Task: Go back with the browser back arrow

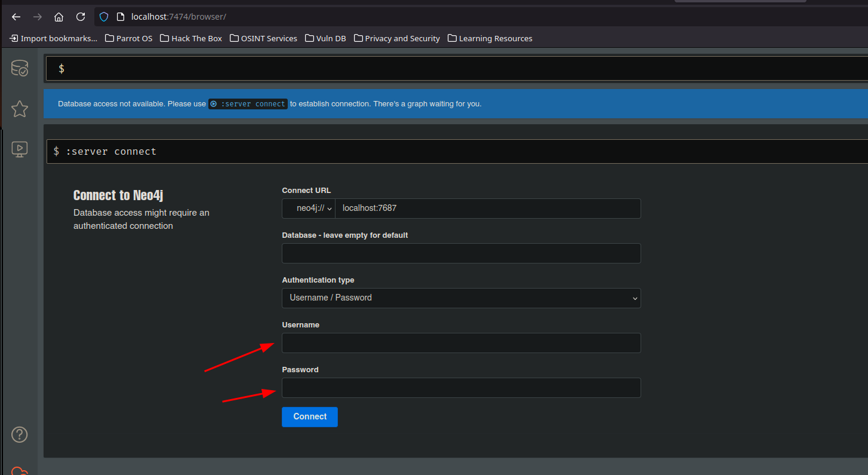Action: (x=16, y=17)
